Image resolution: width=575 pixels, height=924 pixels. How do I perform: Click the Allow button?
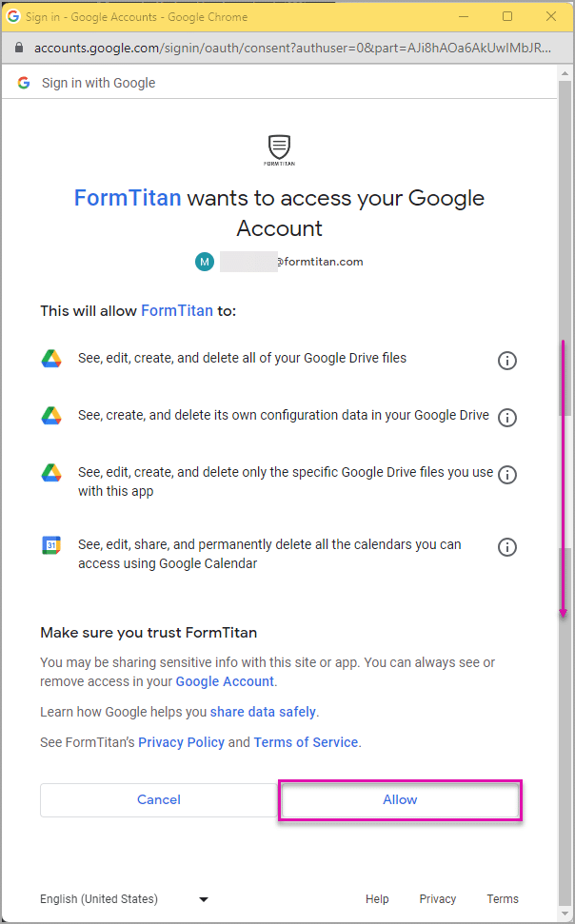[400, 799]
